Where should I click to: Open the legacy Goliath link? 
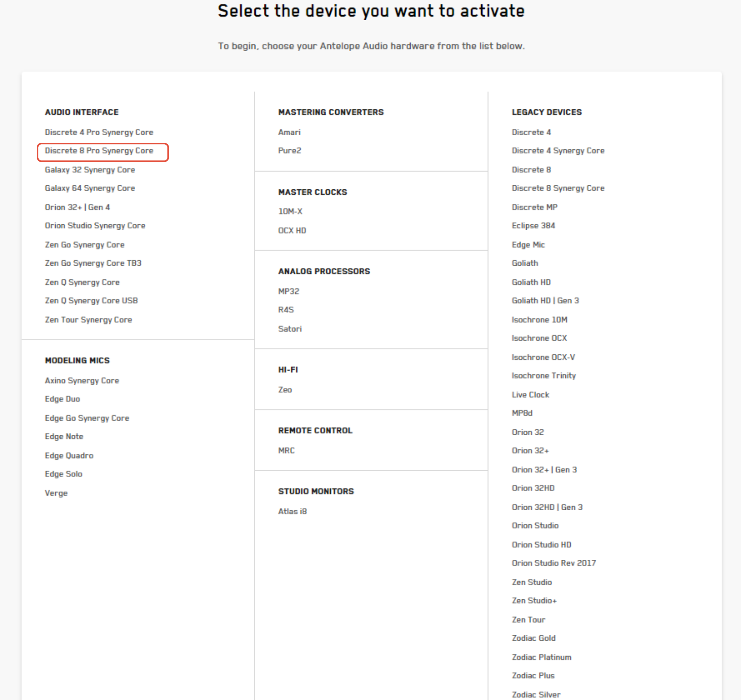point(525,263)
